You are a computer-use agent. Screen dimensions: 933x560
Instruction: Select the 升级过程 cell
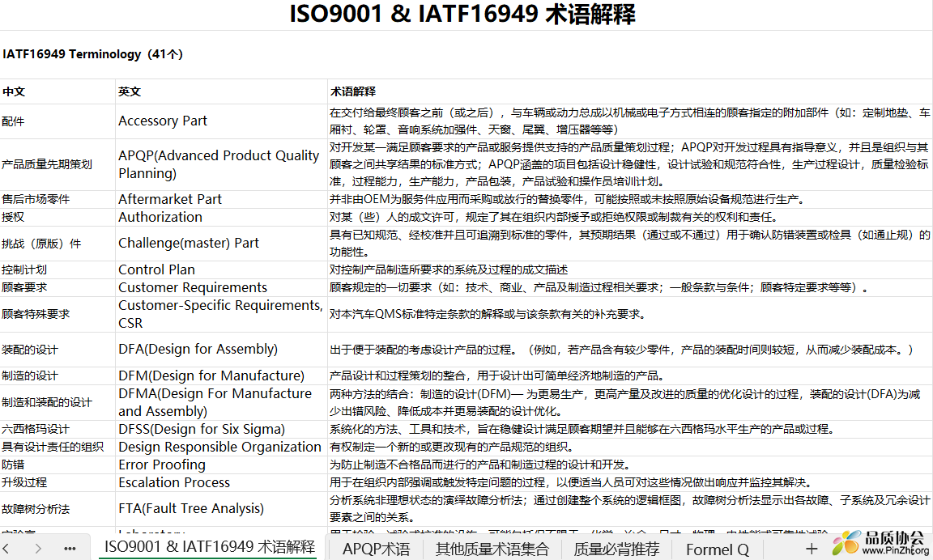click(58, 483)
